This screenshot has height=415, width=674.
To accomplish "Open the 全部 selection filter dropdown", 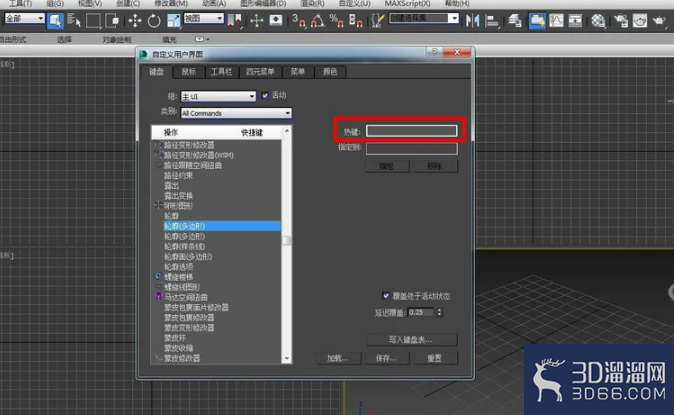I will [x=25, y=18].
